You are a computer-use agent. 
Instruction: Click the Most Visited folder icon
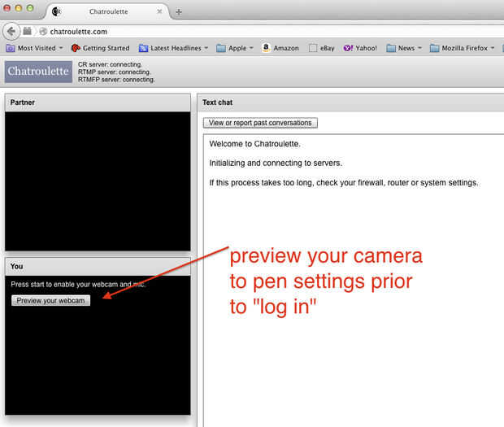tap(11, 48)
